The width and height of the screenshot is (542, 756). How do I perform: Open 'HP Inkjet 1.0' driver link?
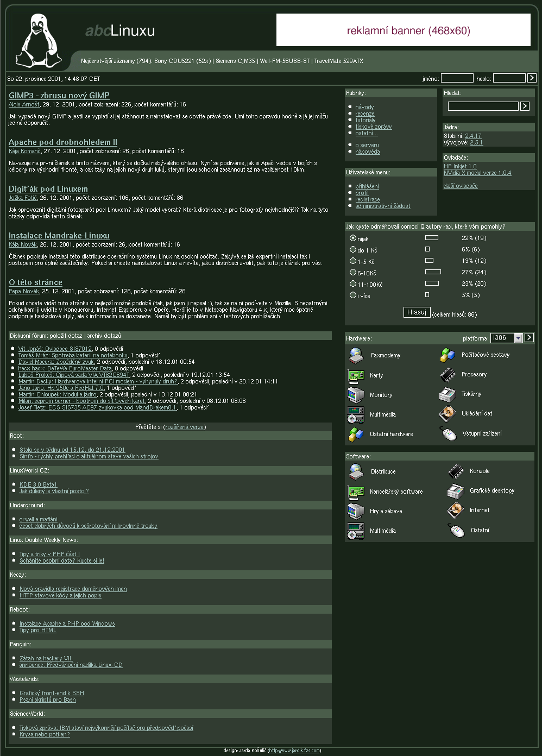pyautogui.click(x=460, y=166)
